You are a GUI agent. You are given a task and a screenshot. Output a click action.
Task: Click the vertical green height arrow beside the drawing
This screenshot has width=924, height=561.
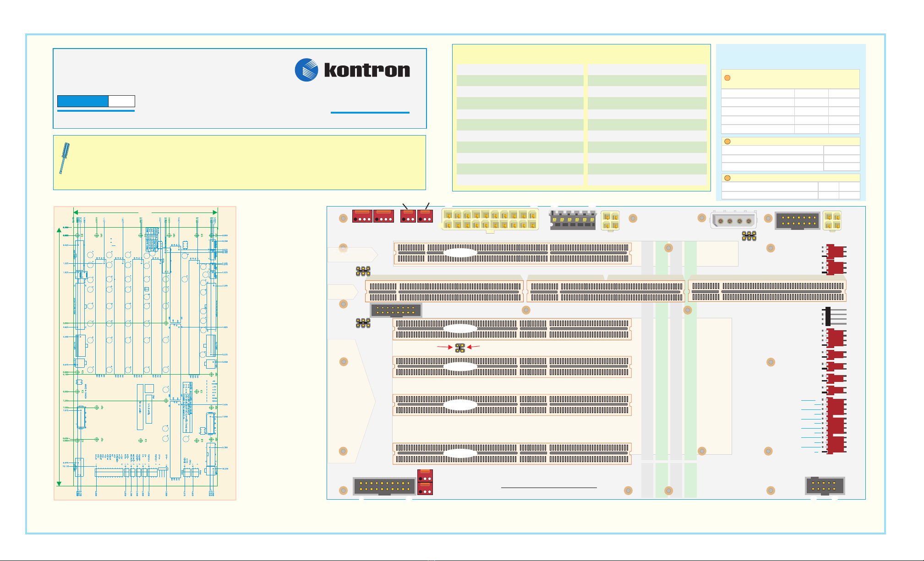(59, 357)
